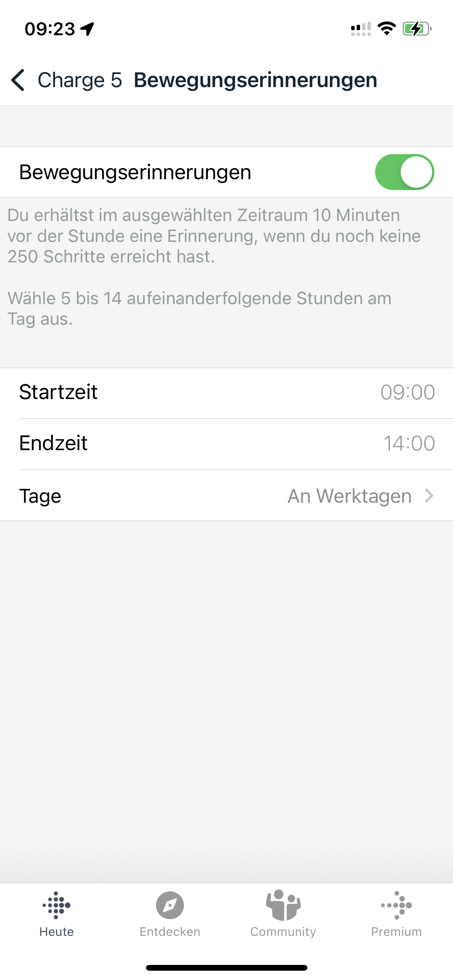Change the Endzeit value 14:00
Viewport: 453px width, 980px height.
tap(409, 444)
